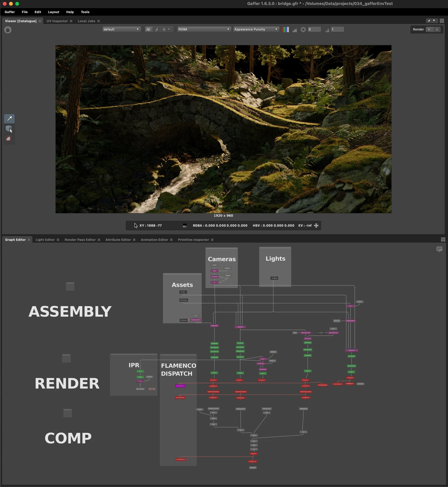This screenshot has height=487, width=448.
Task: Click the gamma curve icon
Action: tap(326, 30)
